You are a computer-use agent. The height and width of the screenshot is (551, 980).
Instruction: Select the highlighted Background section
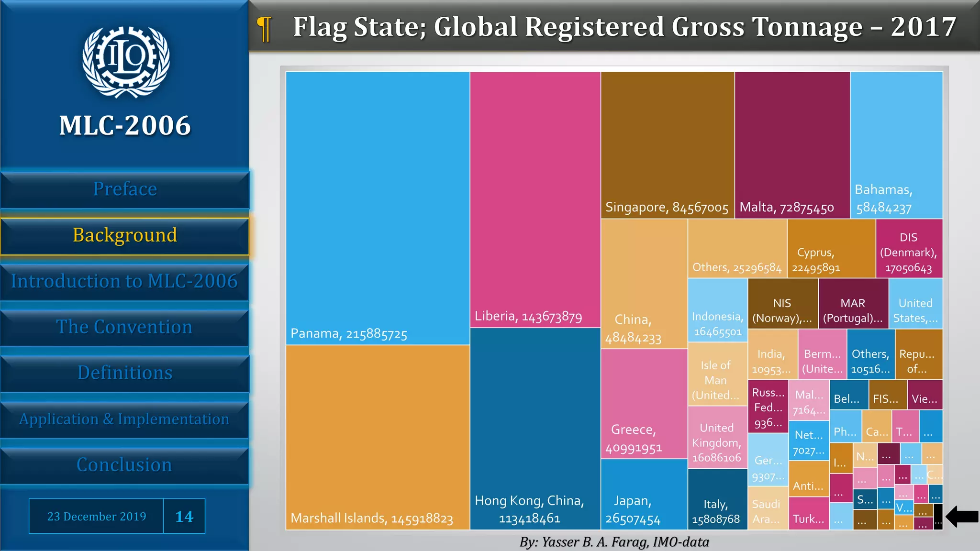125,236
